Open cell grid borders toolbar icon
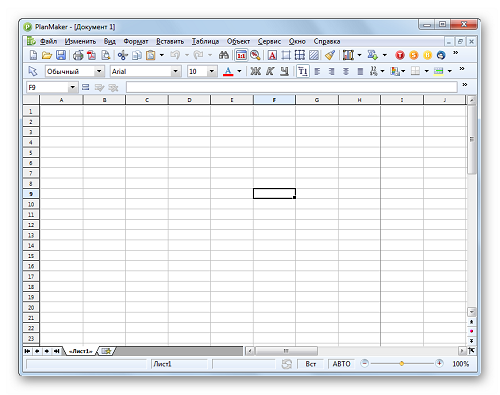Image resolution: width=500 pixels, height=395 pixels. (x=300, y=55)
